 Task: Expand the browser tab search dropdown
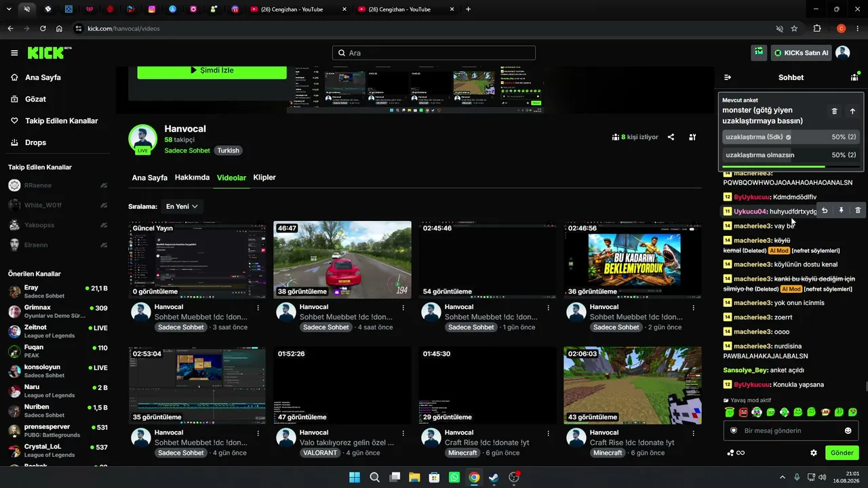pos(9,9)
